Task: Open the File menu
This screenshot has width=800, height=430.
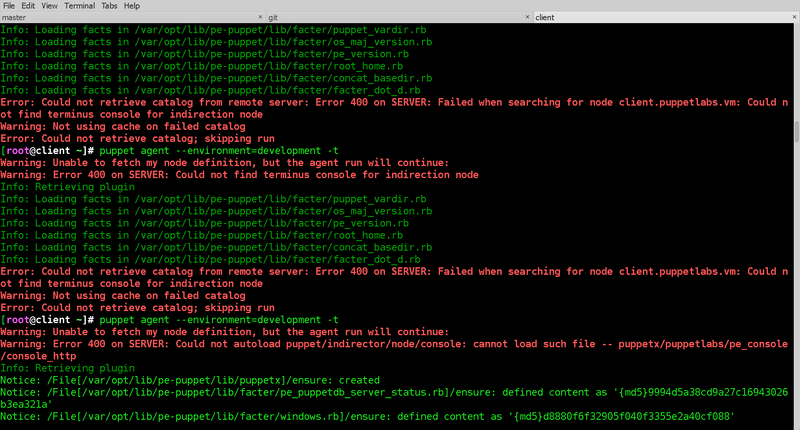Action: 9,6
